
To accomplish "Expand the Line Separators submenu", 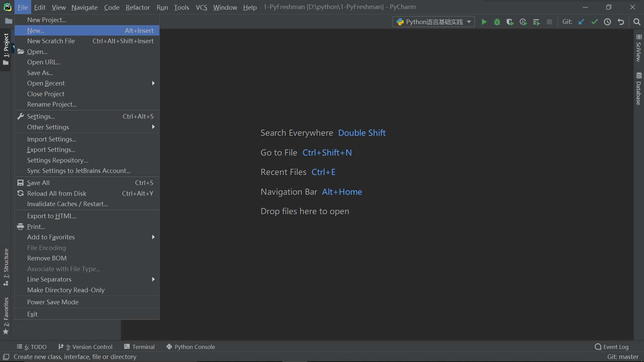I will click(x=87, y=279).
